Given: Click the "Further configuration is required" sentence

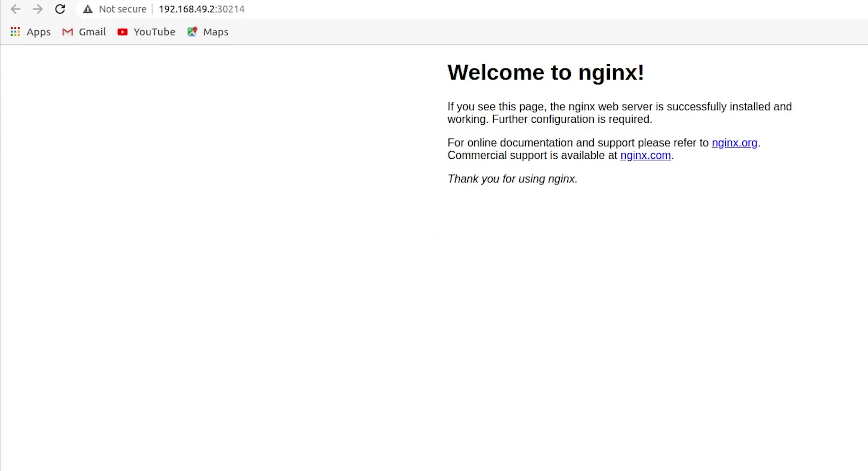Looking at the screenshot, I should tap(572, 119).
